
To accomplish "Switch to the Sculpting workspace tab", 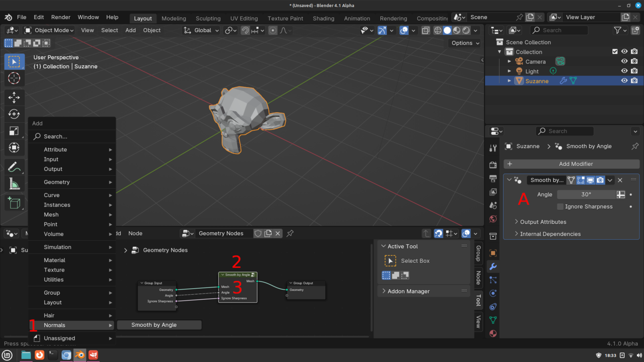I will [208, 18].
